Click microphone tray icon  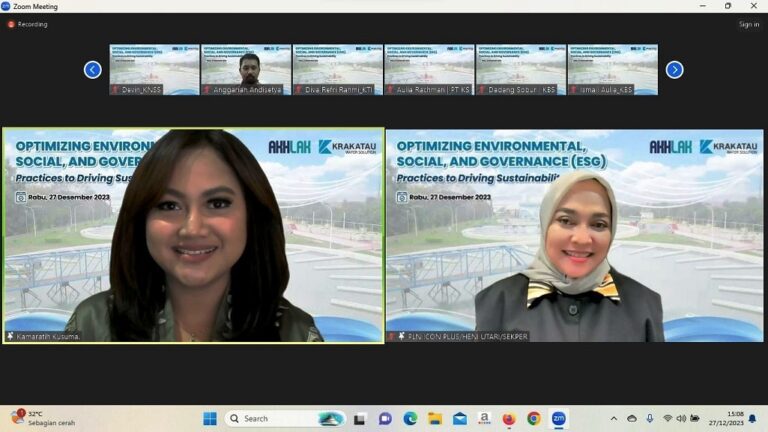pyautogui.click(x=650, y=419)
